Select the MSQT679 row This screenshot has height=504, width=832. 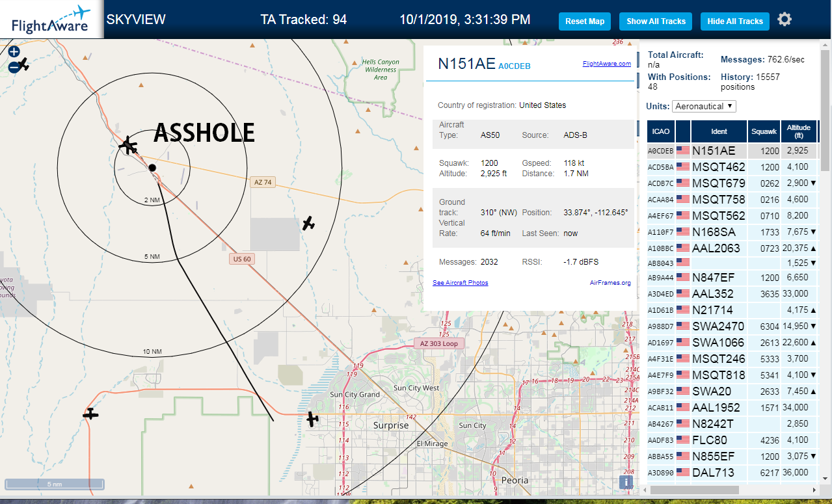[x=732, y=183]
